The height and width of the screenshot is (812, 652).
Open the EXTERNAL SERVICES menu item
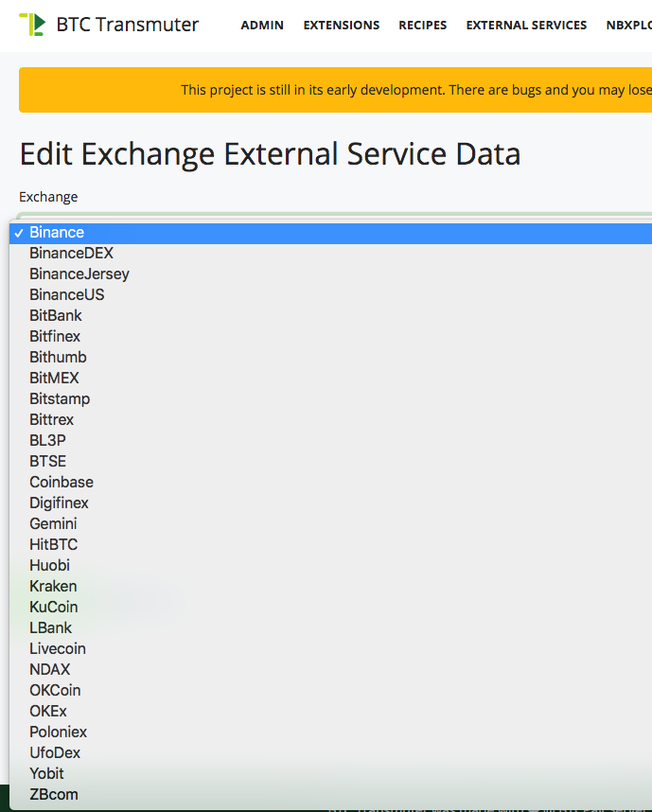pyautogui.click(x=526, y=25)
